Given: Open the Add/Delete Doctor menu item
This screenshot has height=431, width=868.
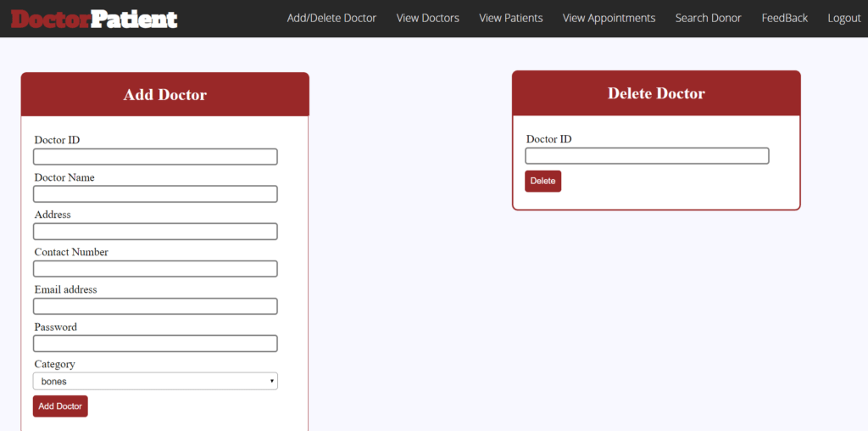Looking at the screenshot, I should coord(331,19).
